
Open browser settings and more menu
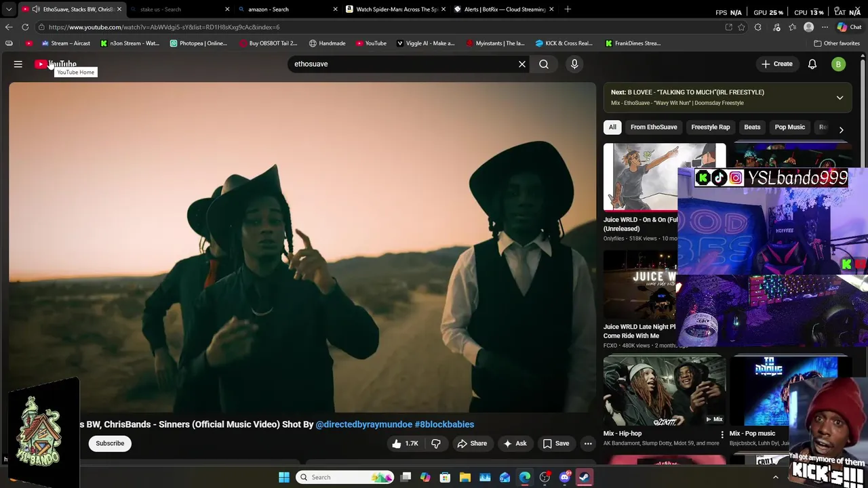click(x=825, y=27)
